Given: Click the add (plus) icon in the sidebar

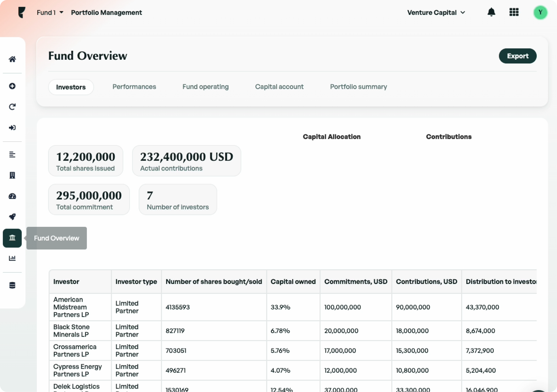Looking at the screenshot, I should (12, 86).
